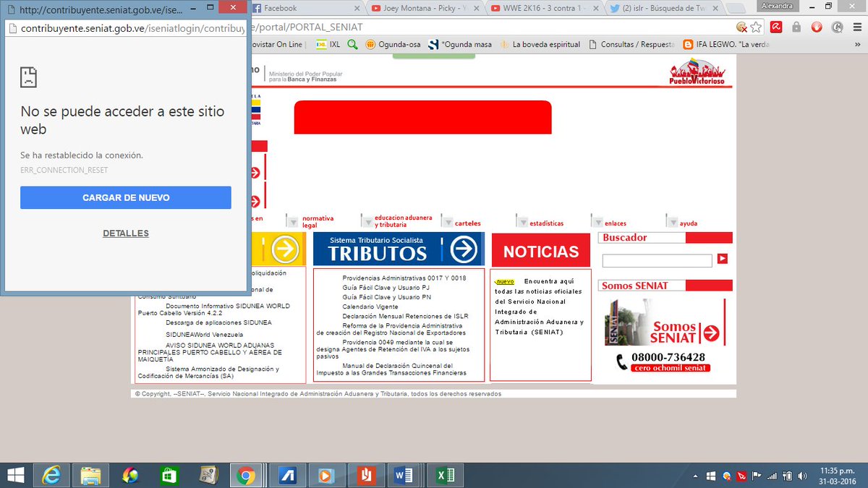Close the Facebook tab

357,8
